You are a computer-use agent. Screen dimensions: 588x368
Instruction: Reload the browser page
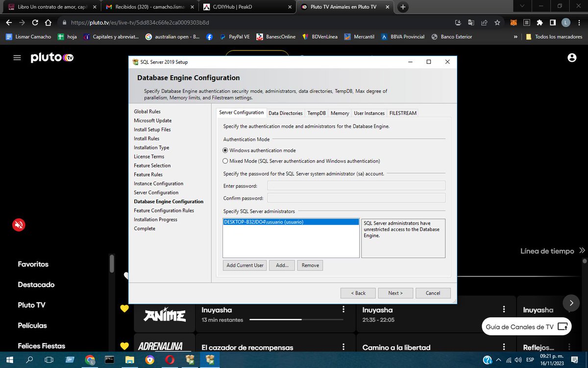(x=35, y=23)
